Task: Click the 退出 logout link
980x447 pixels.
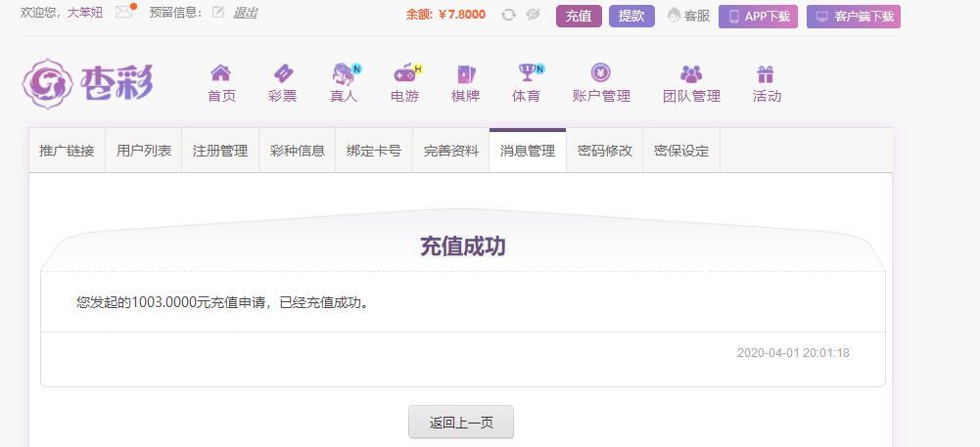Action: click(x=245, y=13)
